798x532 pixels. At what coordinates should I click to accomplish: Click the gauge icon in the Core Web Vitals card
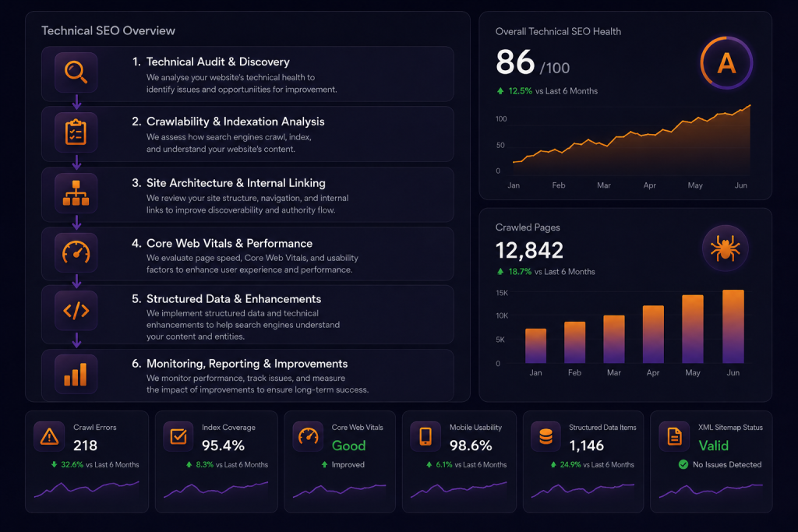click(308, 436)
